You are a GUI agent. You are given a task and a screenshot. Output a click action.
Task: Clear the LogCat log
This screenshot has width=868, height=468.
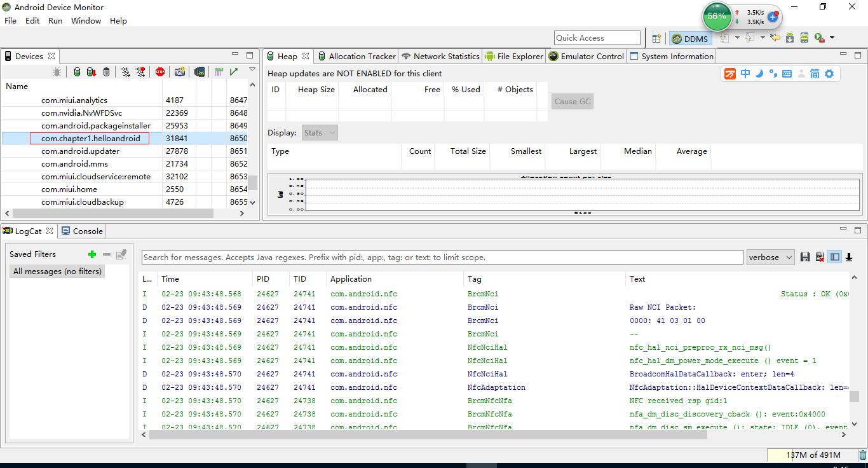820,257
